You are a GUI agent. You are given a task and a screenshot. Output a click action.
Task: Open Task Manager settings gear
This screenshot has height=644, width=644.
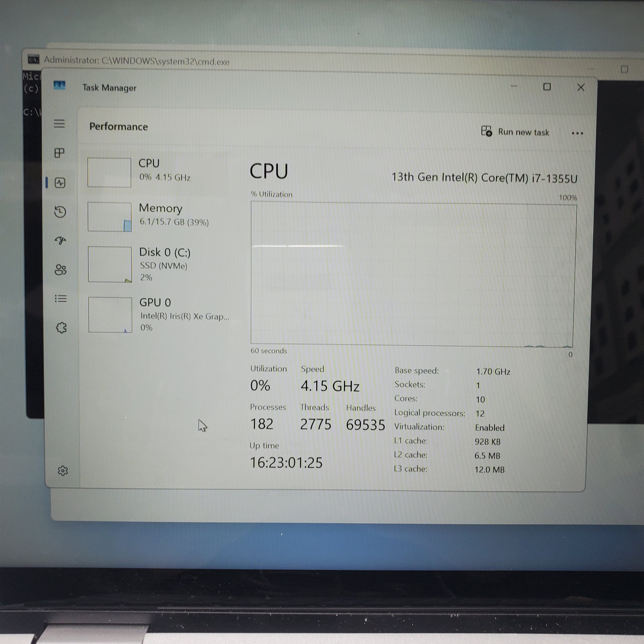63,471
